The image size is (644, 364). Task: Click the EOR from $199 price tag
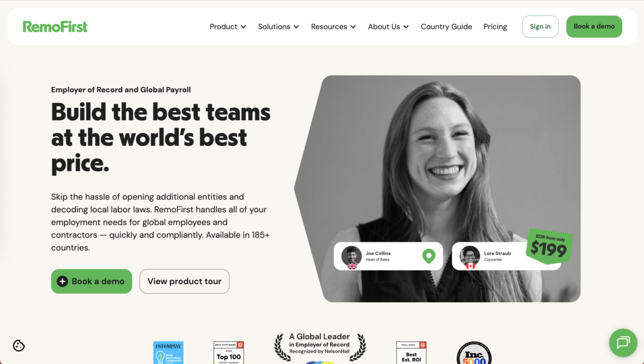tap(549, 246)
